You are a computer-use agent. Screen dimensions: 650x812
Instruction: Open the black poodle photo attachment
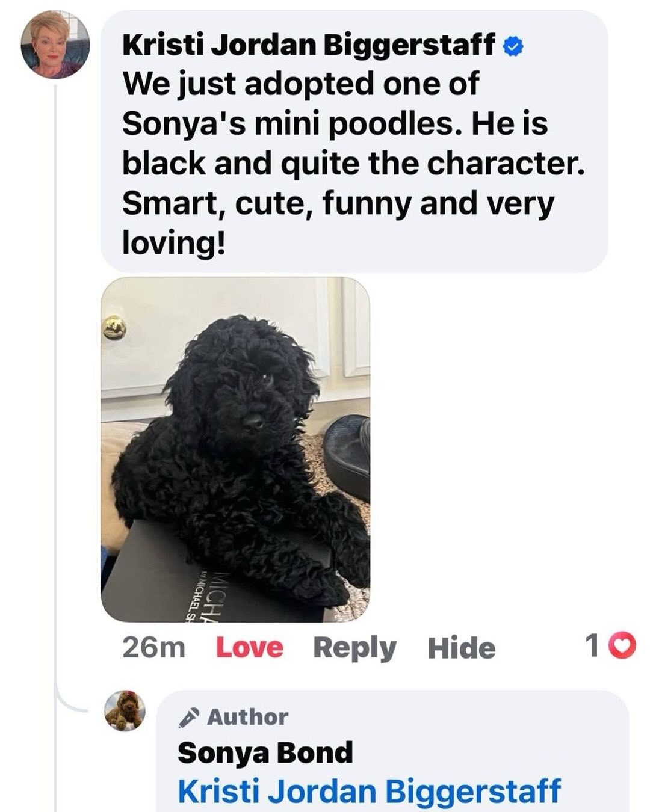(x=235, y=449)
